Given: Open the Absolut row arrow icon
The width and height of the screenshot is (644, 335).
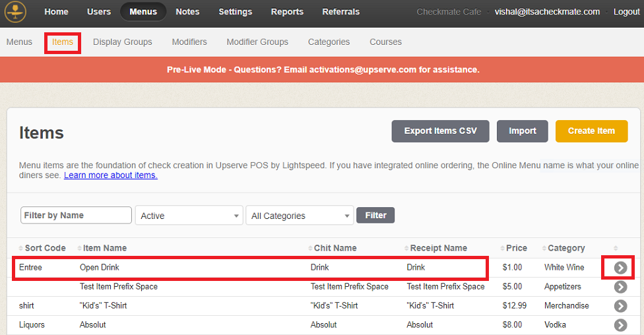Looking at the screenshot, I should (620, 325).
